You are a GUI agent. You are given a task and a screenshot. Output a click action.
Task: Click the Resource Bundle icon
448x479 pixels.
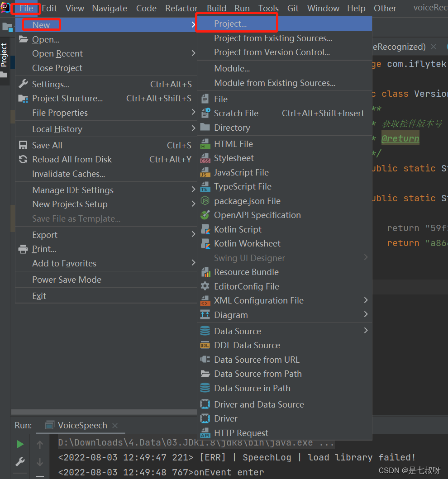tap(205, 272)
